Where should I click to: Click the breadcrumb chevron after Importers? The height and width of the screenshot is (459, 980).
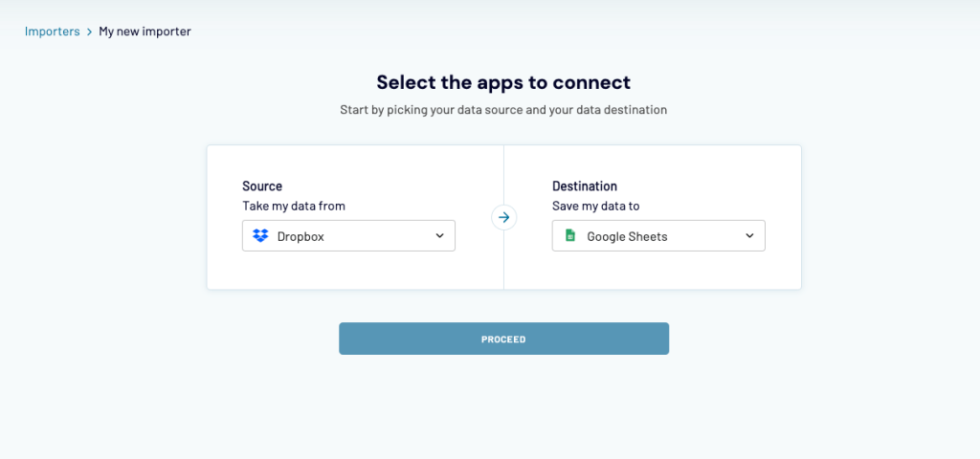[89, 32]
